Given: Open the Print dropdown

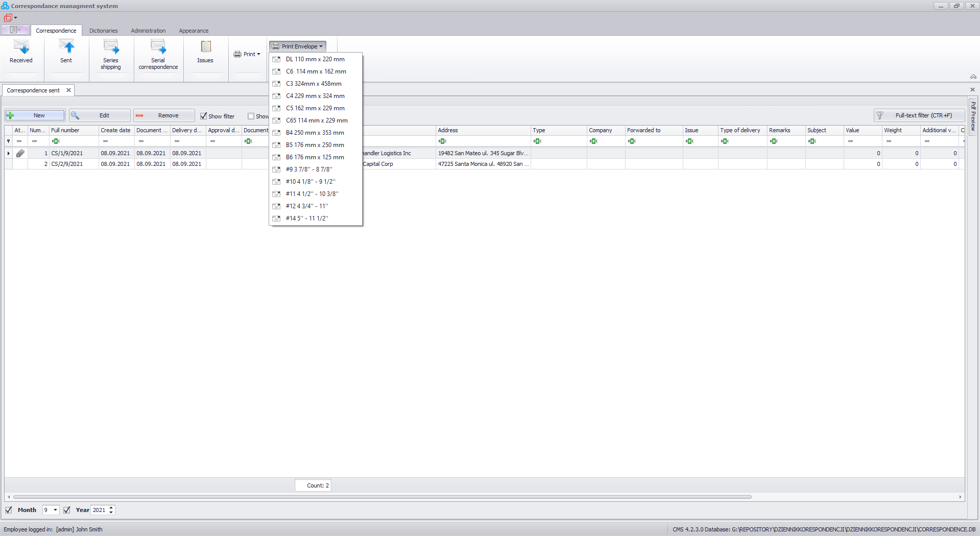Looking at the screenshot, I should point(247,54).
